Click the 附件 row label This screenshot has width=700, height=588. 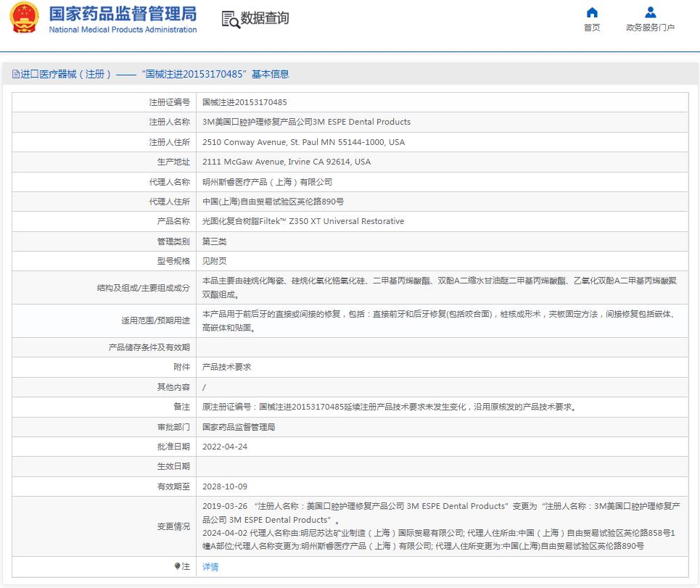(x=181, y=367)
